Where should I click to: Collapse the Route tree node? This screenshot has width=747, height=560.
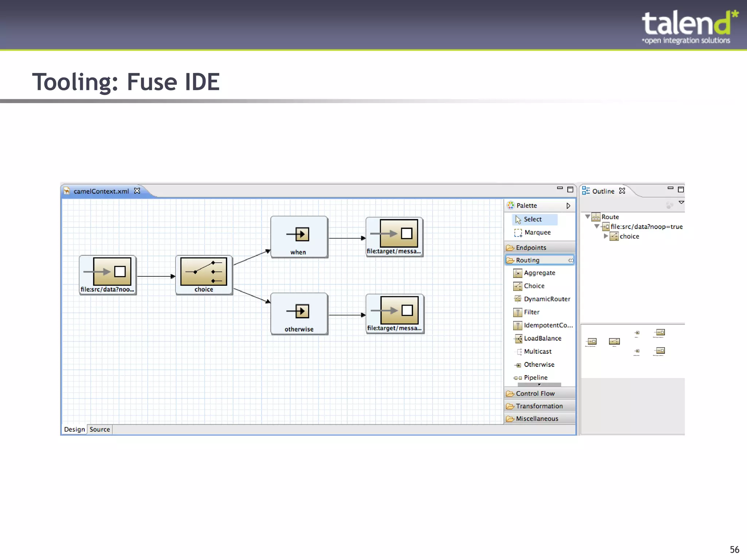[587, 217]
